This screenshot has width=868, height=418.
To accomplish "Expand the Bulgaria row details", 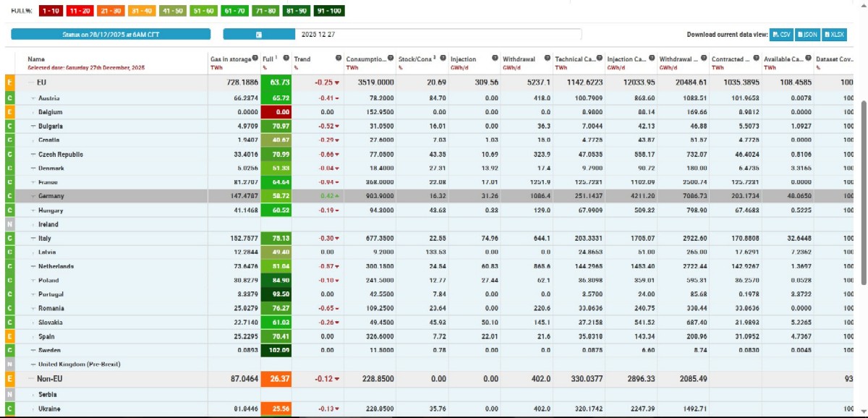I will [34, 126].
